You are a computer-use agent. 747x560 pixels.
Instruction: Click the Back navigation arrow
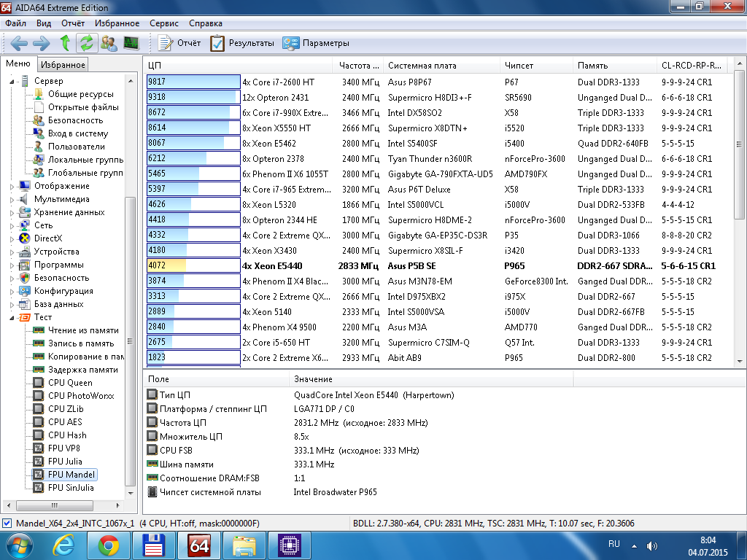[x=19, y=43]
